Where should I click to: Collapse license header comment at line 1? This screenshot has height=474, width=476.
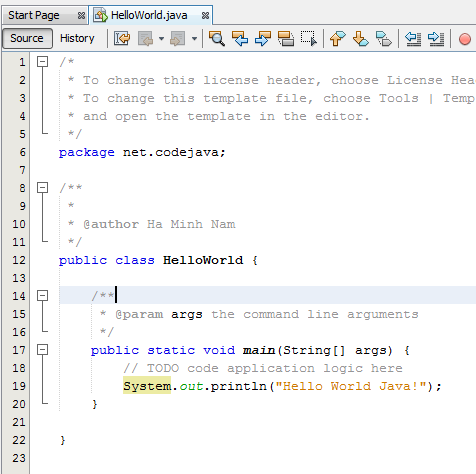click(x=42, y=62)
